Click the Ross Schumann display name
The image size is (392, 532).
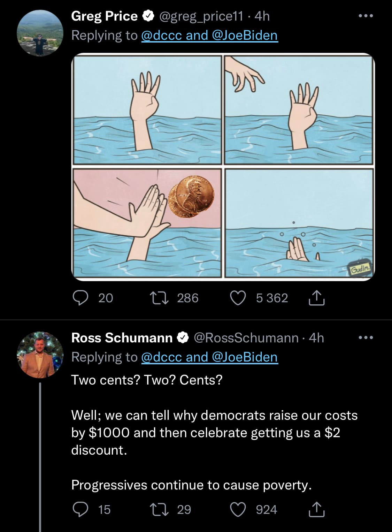click(122, 337)
